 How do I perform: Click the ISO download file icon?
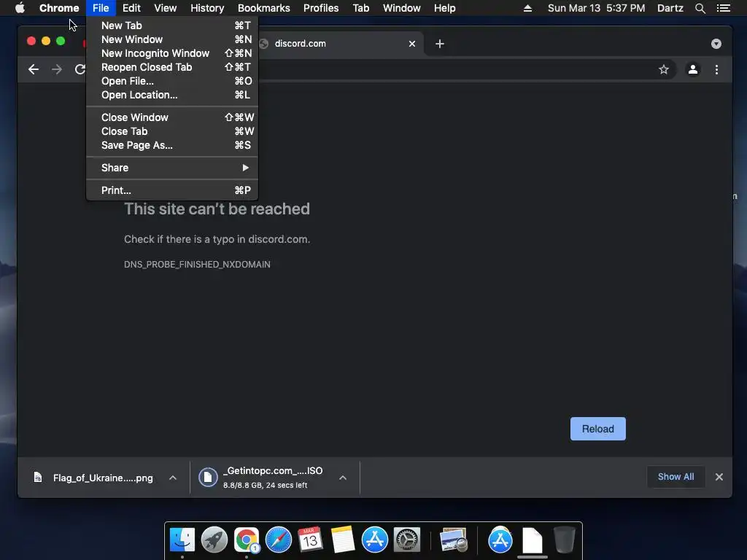(x=208, y=477)
